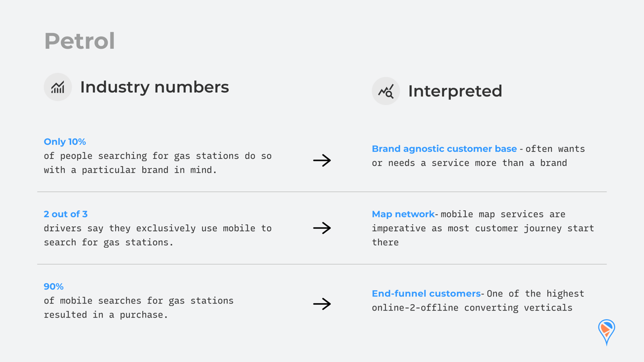Click the Interpreted heading
Image resolution: width=644 pixels, height=362 pixels.
[455, 91]
